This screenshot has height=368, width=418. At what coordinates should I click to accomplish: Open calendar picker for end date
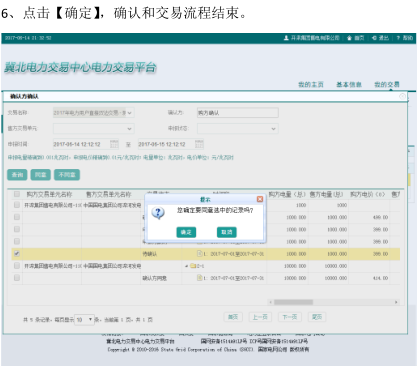click(199, 144)
